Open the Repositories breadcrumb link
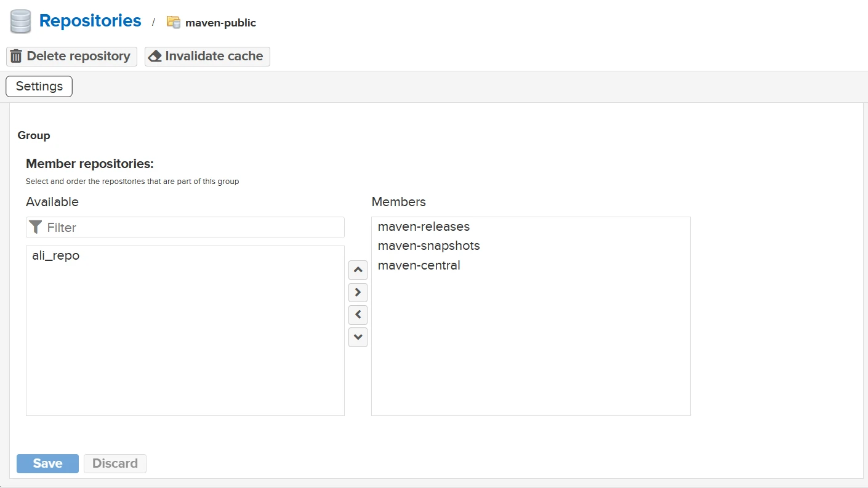Viewport: 868px width, 488px height. click(90, 21)
